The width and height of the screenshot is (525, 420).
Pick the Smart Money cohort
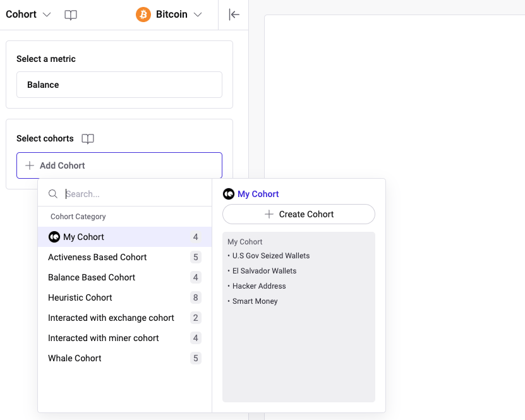[x=255, y=301]
